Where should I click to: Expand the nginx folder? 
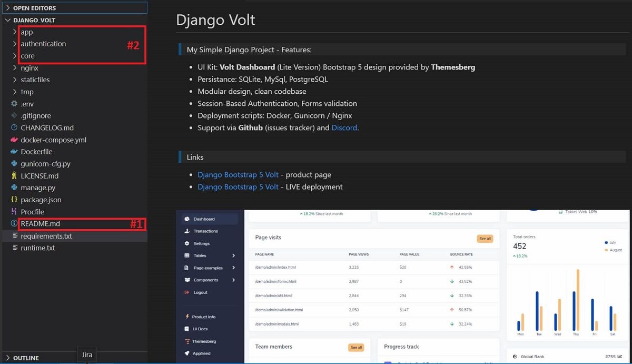15,68
